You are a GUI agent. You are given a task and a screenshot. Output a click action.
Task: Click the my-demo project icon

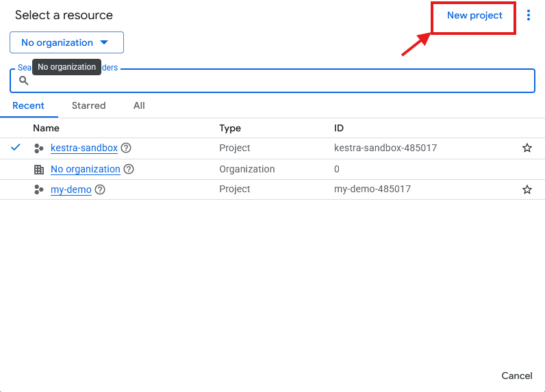click(x=39, y=190)
